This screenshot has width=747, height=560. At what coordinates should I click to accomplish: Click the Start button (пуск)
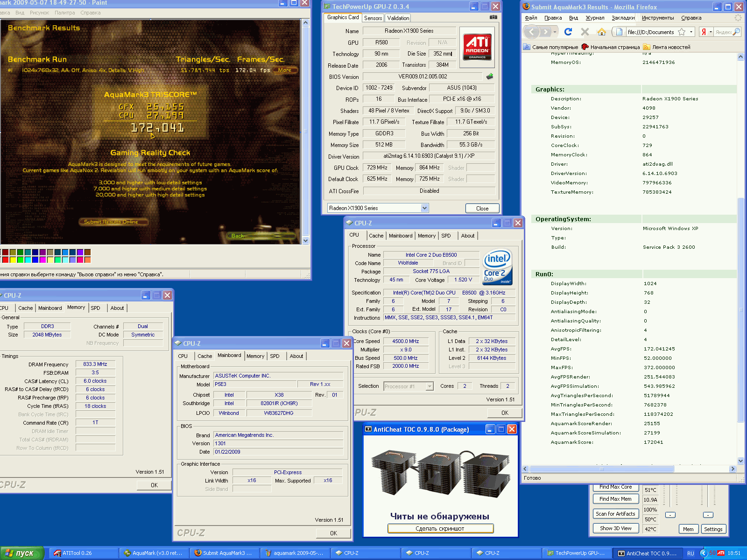21,553
